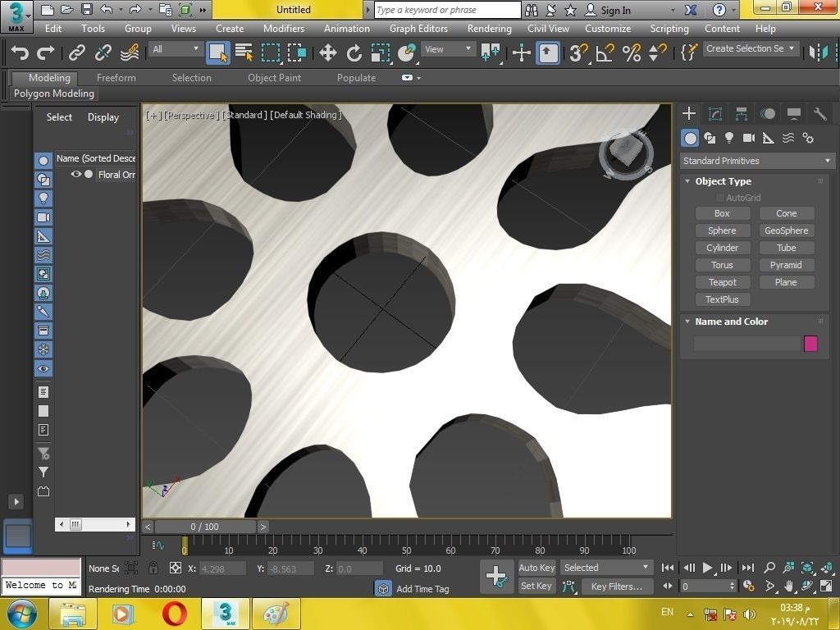
Task: Open the Hierarchy panel tab icon
Action: click(x=742, y=113)
